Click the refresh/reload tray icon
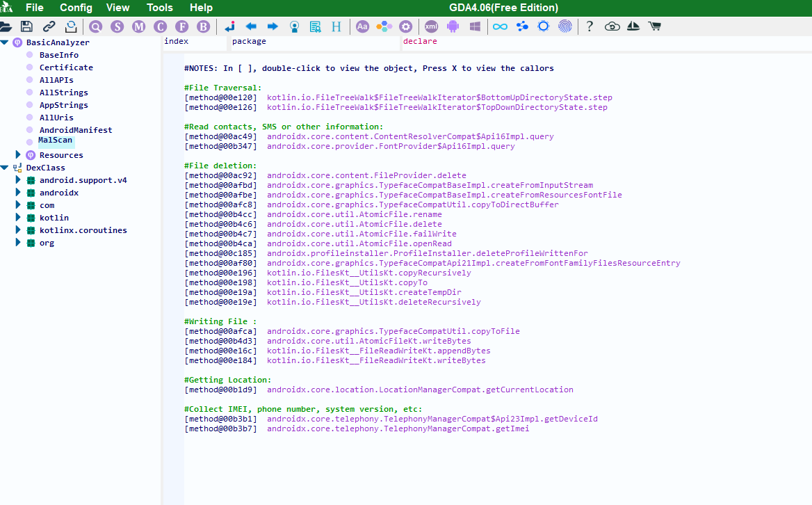Viewport: 812px width, 505px height. [71, 26]
